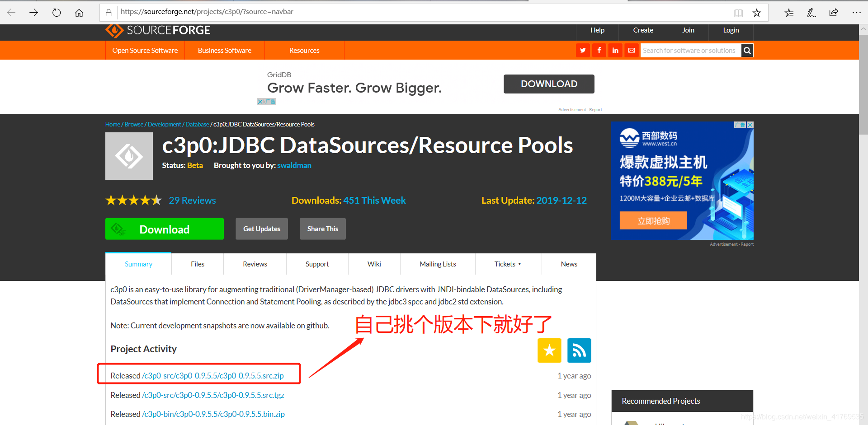Screen dimensions: 868x425
Task: Open the favorites hub icon
Action: 789,13
